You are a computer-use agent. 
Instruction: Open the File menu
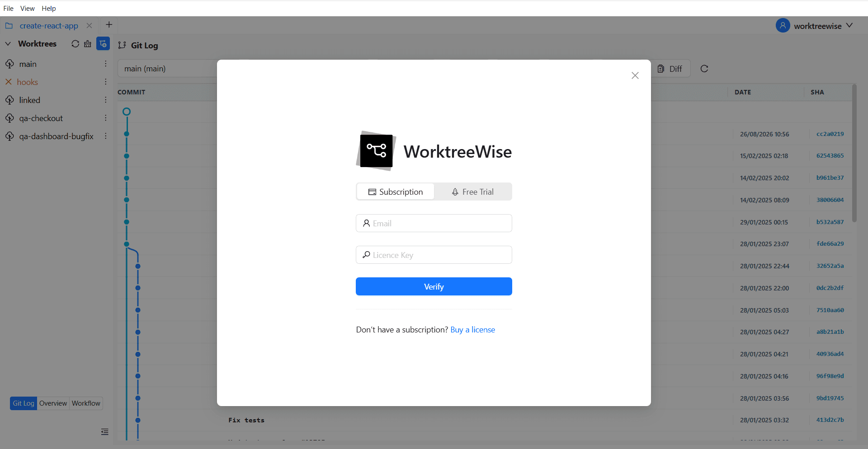tap(8, 8)
